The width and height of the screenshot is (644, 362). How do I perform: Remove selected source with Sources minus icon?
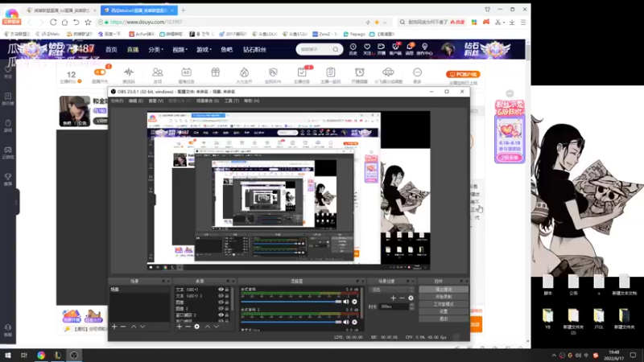coord(188,327)
